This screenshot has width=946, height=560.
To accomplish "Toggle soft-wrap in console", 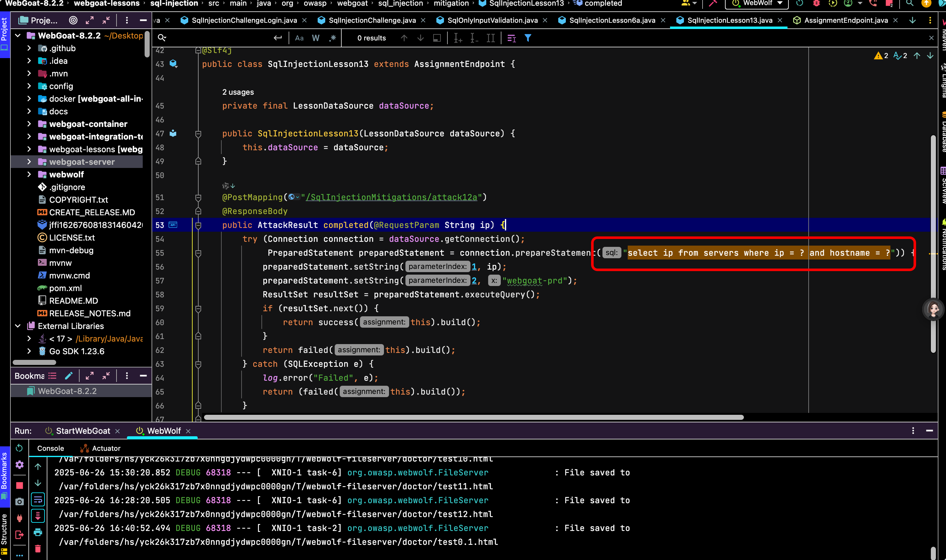I will point(38,500).
